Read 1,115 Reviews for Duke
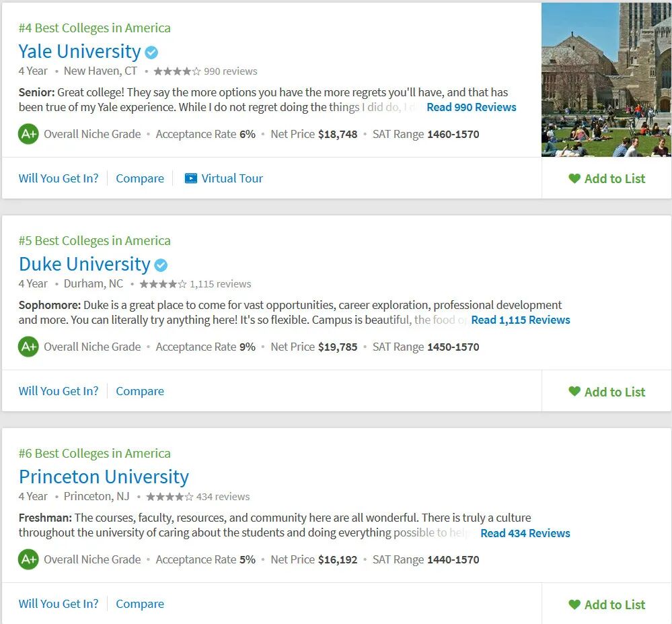 521,320
